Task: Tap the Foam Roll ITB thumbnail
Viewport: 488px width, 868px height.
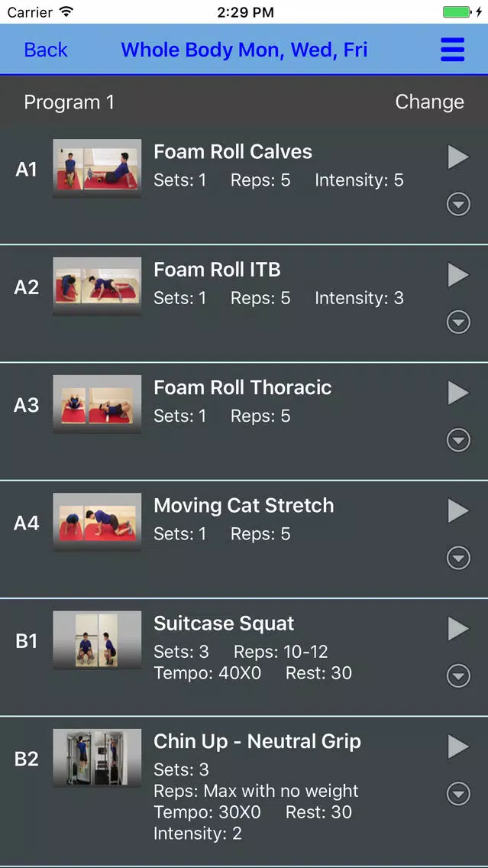Action: click(x=97, y=286)
